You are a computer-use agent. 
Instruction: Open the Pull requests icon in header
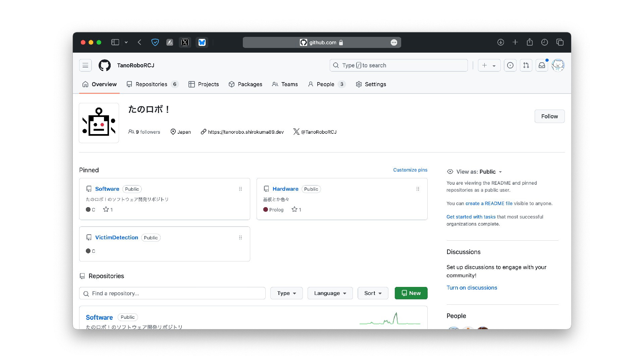click(526, 65)
